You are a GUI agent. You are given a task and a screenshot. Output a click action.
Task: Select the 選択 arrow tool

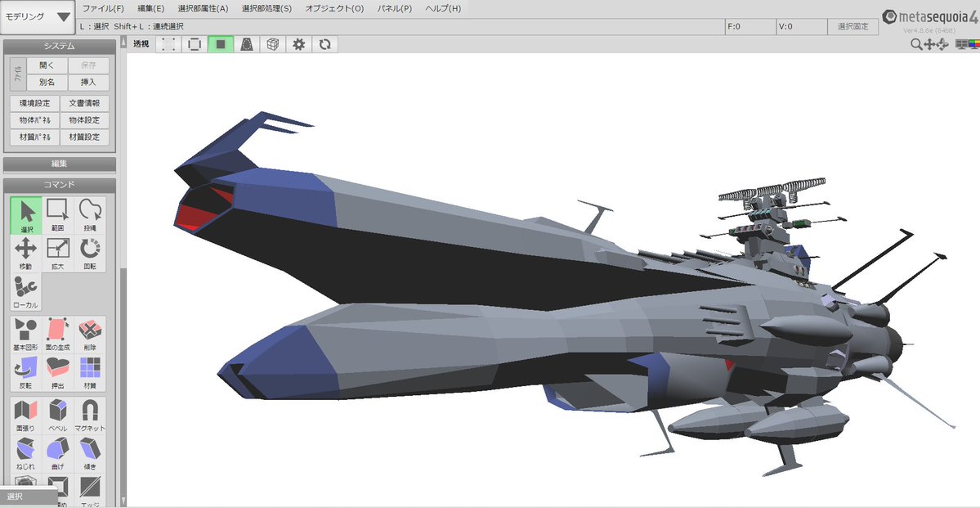pos(26,216)
